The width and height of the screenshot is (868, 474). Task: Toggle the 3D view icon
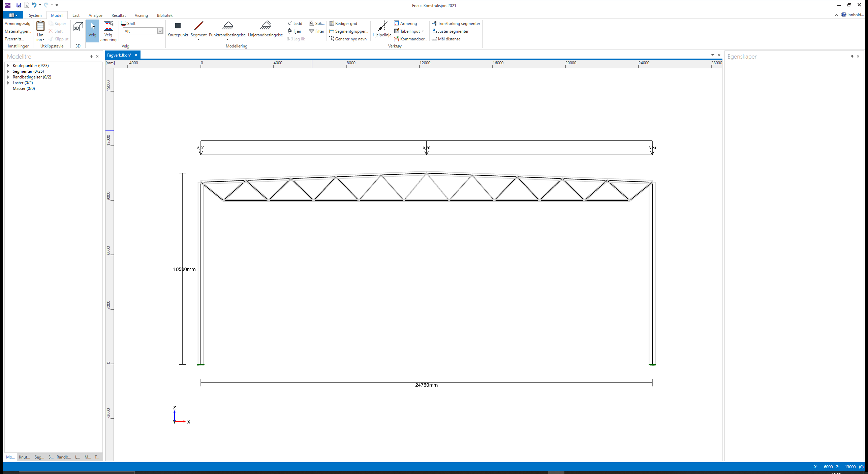[x=78, y=27]
